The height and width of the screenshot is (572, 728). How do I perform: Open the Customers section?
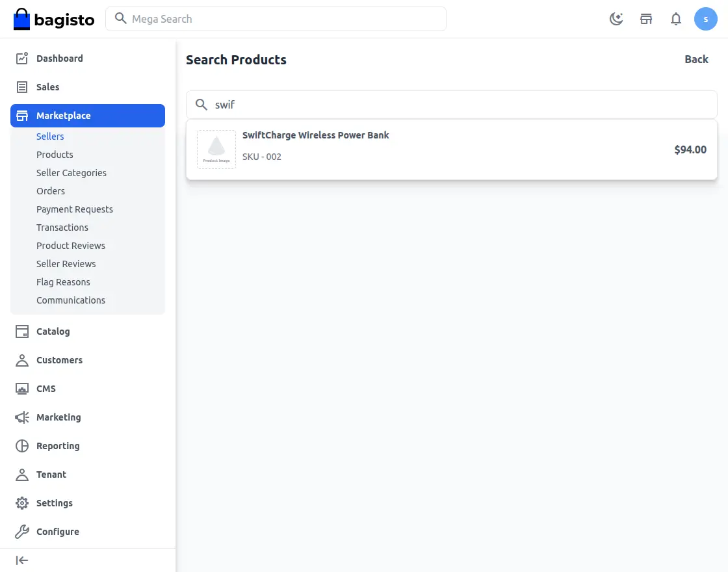point(59,360)
